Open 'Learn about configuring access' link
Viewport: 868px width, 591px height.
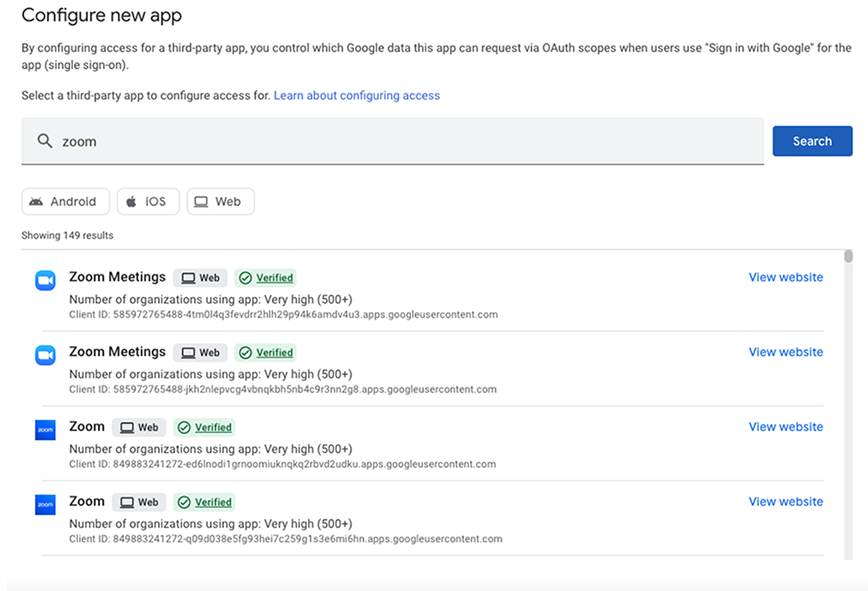[357, 95]
